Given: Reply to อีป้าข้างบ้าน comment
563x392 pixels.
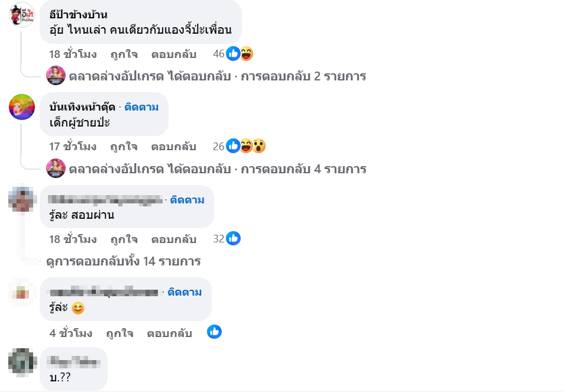Looking at the screenshot, I should coord(173,54).
